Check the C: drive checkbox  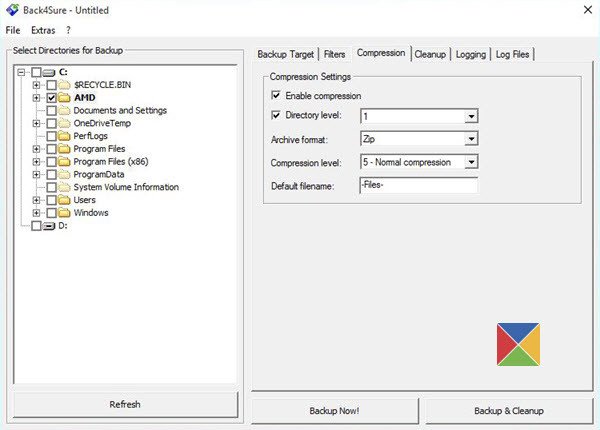tap(36, 72)
